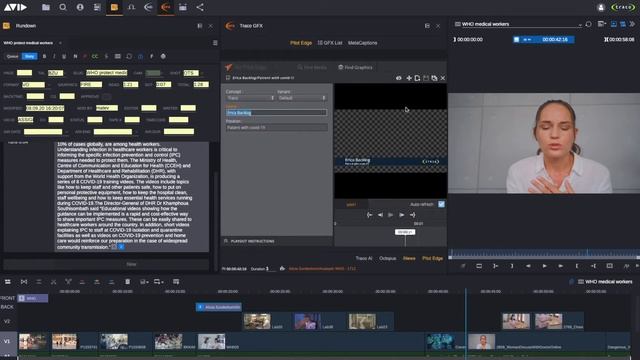Click the first timeline toolbar layout icon
Viewport: 640px width, 360px height.
click(x=8, y=282)
